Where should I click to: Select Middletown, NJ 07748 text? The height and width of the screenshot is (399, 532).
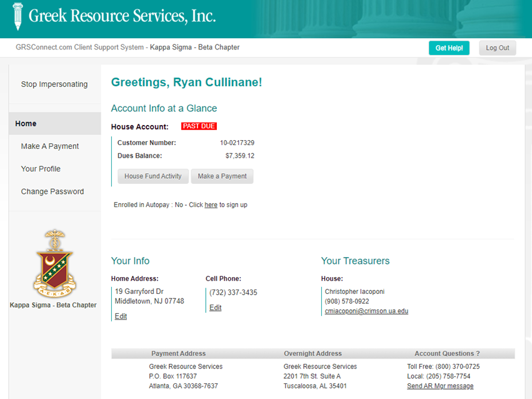(x=149, y=301)
